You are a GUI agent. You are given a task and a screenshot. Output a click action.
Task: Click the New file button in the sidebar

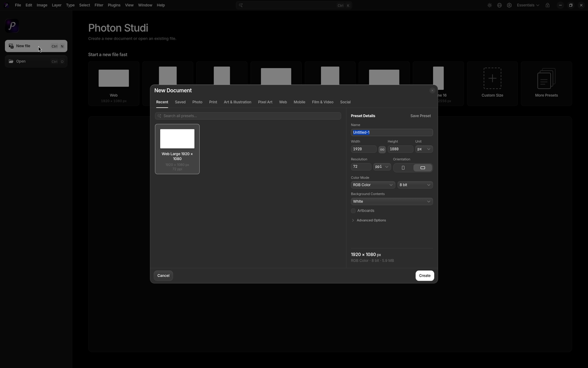[x=36, y=46]
